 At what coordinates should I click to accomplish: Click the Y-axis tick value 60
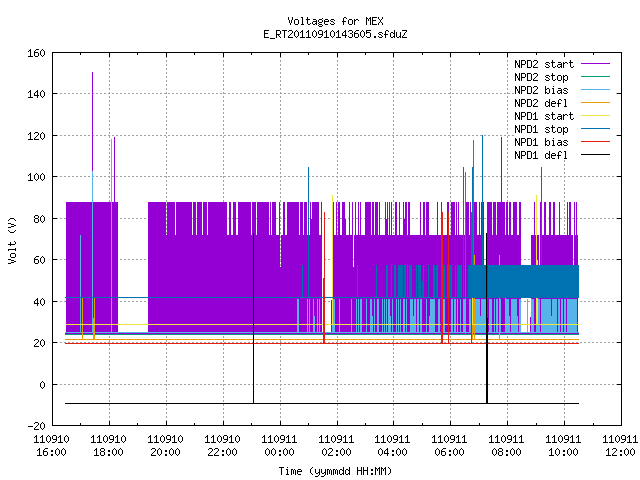[x=39, y=260]
